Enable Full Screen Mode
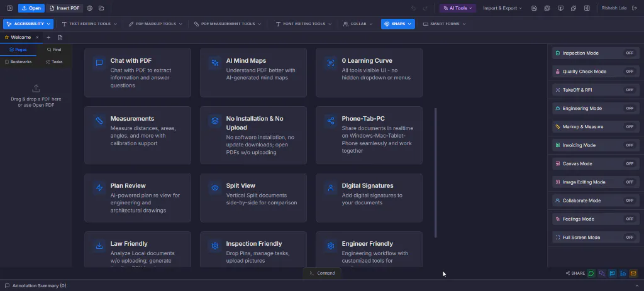 click(x=630, y=238)
